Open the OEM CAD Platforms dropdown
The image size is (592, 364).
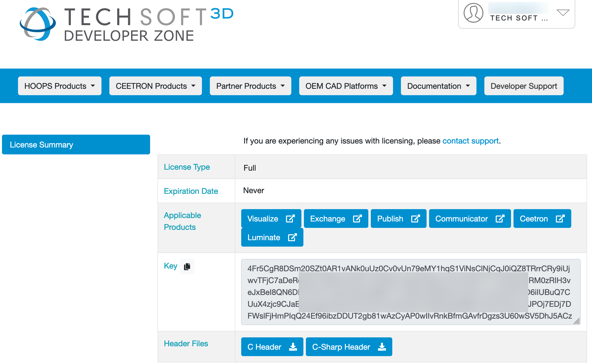tap(346, 86)
